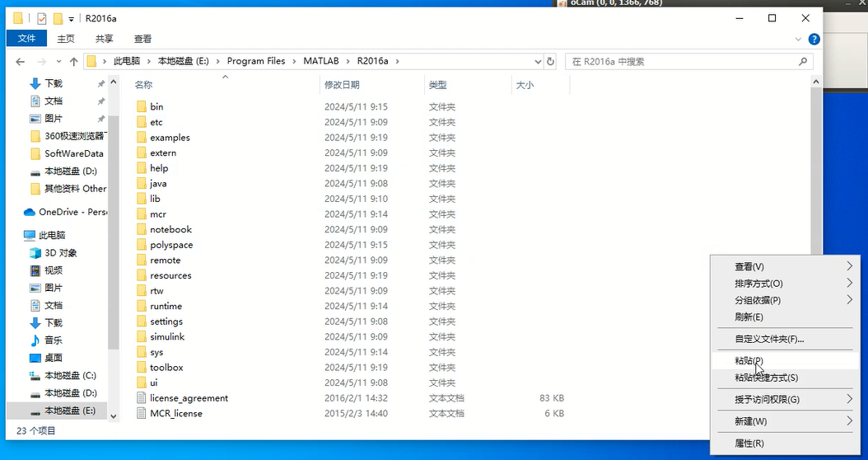Select the notebook folder name
This screenshot has height=460, width=868.
pos(170,229)
